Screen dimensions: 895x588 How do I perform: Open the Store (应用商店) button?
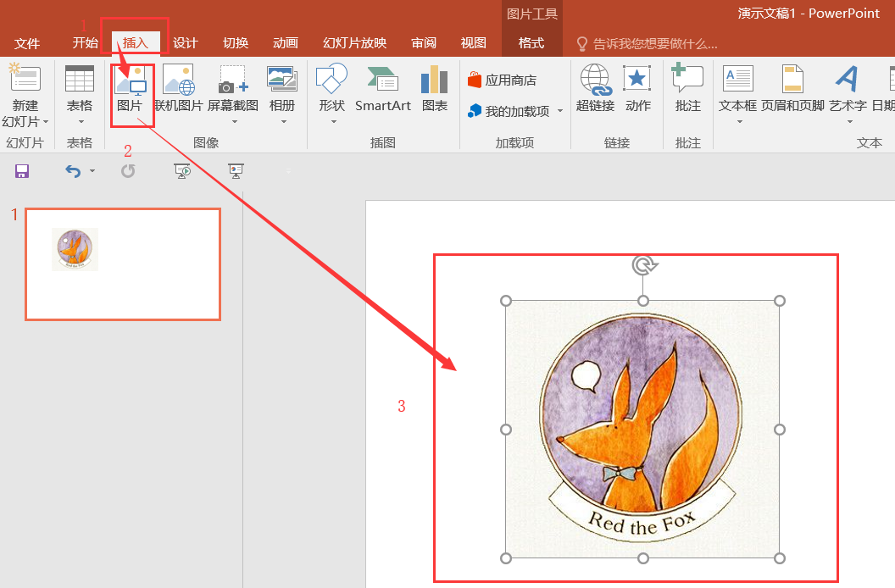pyautogui.click(x=502, y=80)
